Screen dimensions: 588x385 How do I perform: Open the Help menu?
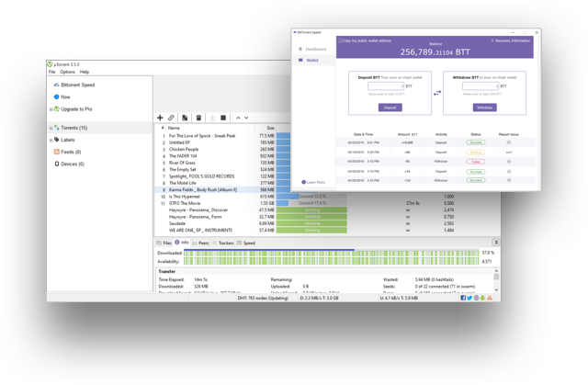click(x=85, y=72)
